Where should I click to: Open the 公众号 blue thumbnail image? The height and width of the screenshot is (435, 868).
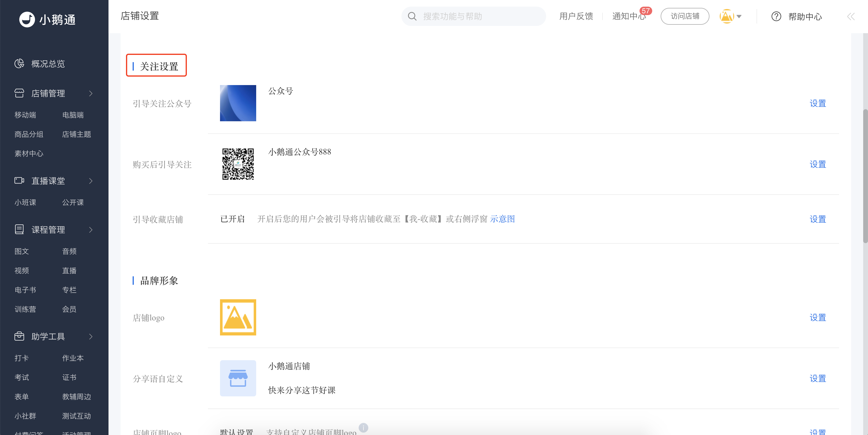pos(238,103)
